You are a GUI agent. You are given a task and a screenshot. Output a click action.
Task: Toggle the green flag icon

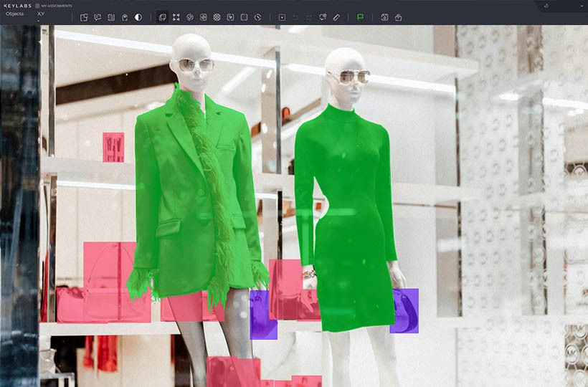tap(361, 17)
